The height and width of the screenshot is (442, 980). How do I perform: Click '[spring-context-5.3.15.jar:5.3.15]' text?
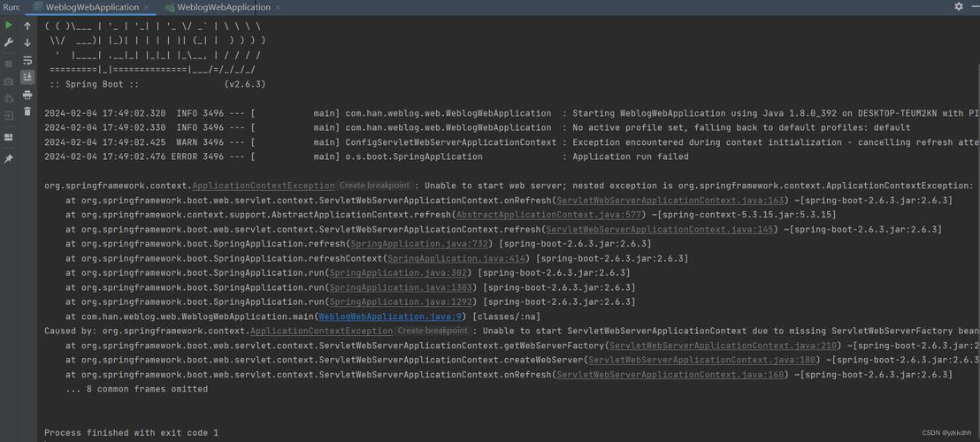[x=748, y=215]
